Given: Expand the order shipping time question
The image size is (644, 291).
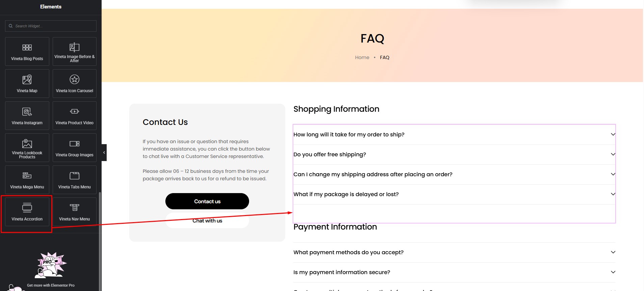Looking at the screenshot, I should click(x=454, y=134).
